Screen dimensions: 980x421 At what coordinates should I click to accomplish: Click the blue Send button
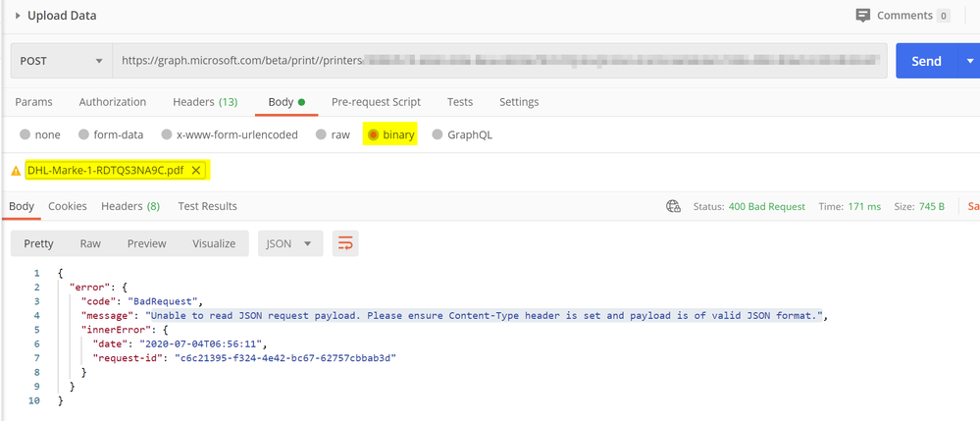926,61
